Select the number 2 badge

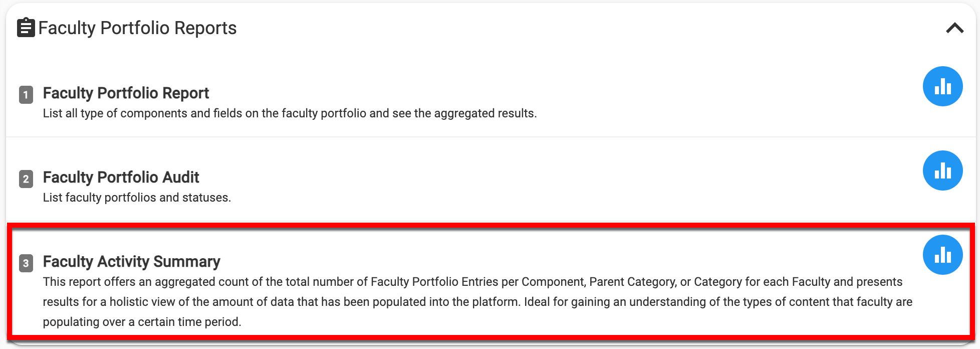point(26,179)
